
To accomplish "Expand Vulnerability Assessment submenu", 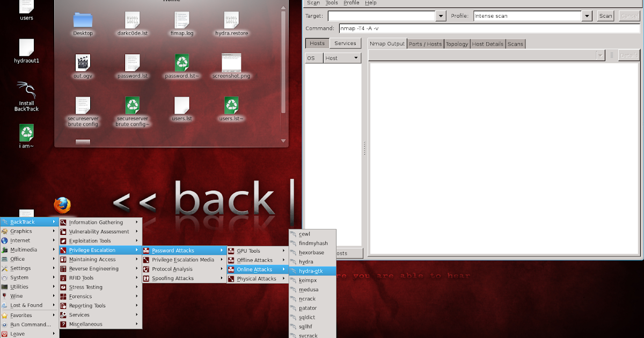I will pos(100,231).
